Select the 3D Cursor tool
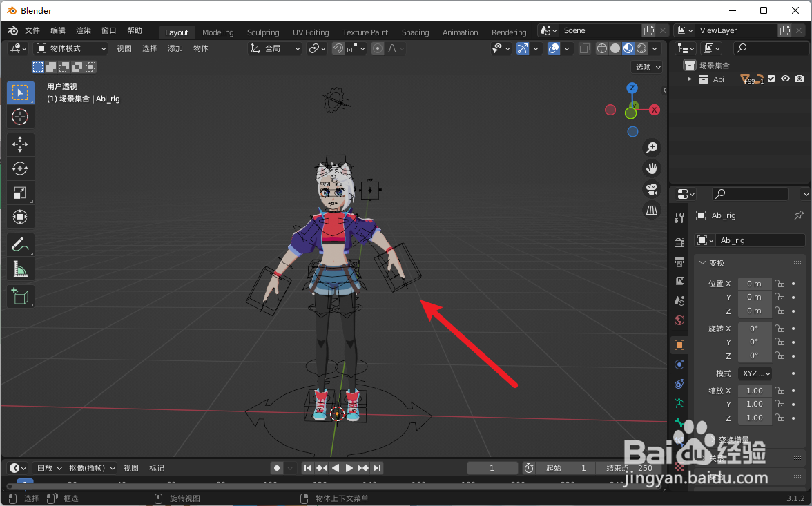The width and height of the screenshot is (812, 506). click(x=20, y=117)
